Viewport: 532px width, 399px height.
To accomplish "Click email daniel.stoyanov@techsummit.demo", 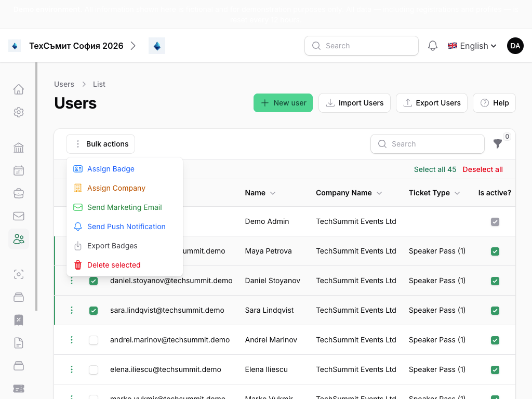I will [x=171, y=281].
